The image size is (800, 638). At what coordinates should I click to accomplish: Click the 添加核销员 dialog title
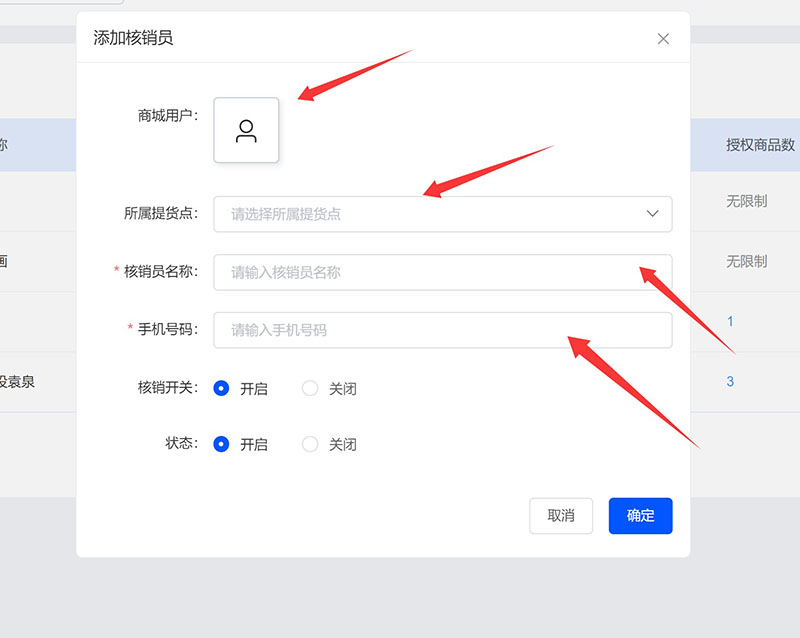(x=133, y=38)
